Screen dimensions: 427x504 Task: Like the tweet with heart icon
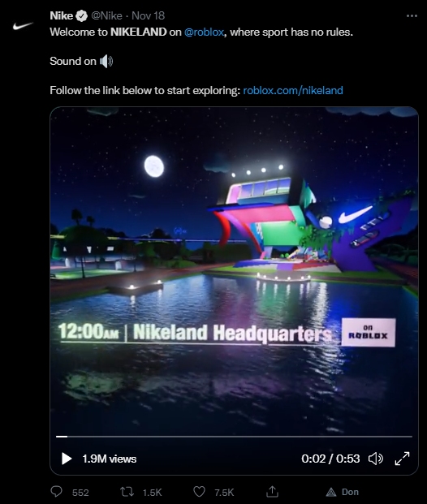tap(199, 492)
